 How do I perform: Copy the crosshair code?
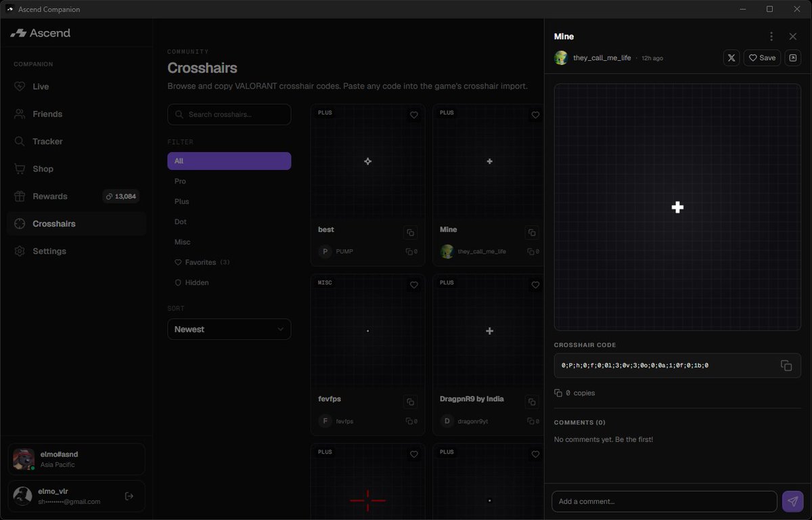click(786, 366)
